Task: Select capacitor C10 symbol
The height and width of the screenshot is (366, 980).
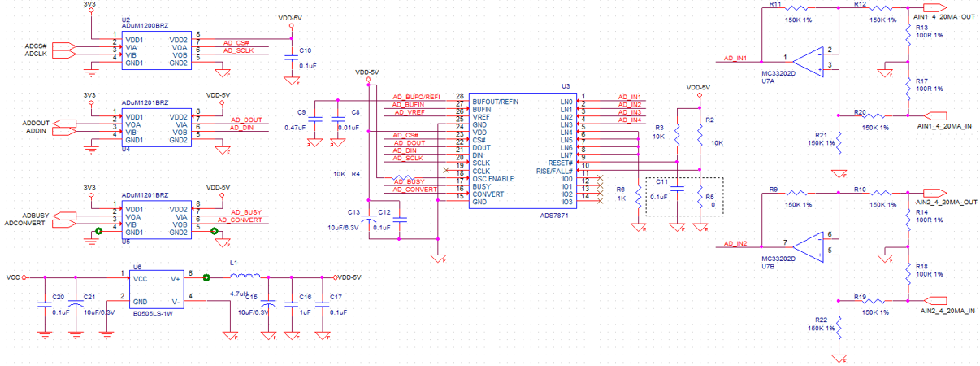Action: point(291,58)
